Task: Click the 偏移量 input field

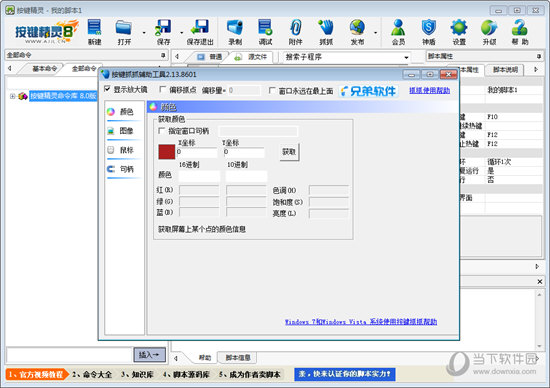Action: tap(244, 91)
